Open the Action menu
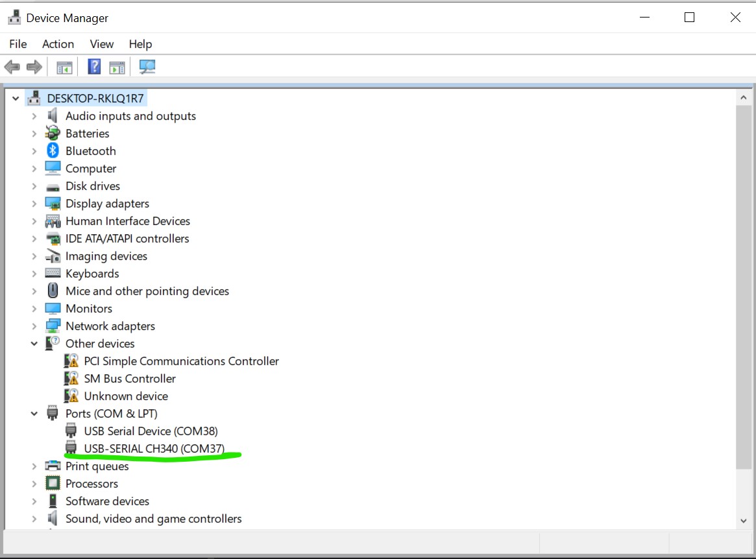This screenshot has width=756, height=559. pos(58,44)
